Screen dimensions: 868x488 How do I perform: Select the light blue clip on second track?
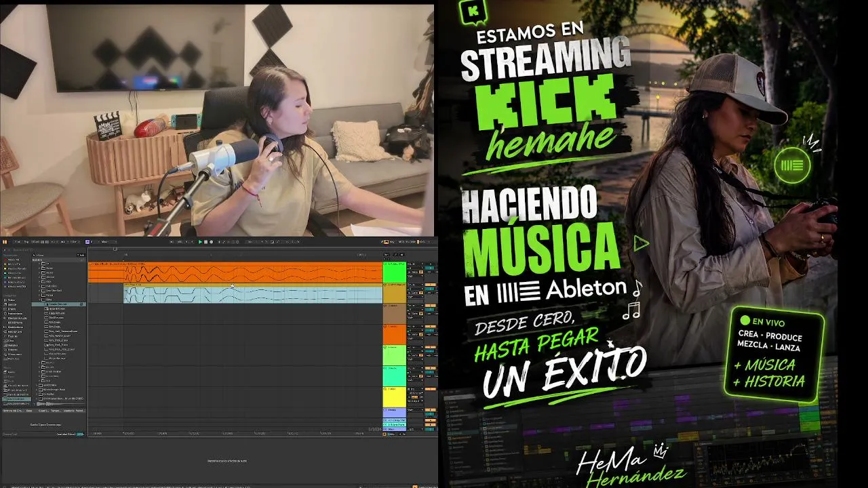253,294
